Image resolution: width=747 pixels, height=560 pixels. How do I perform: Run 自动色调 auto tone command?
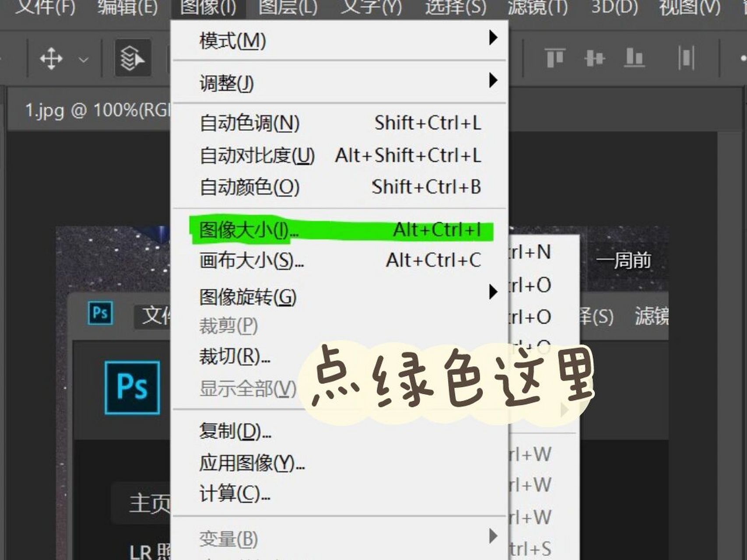247,123
